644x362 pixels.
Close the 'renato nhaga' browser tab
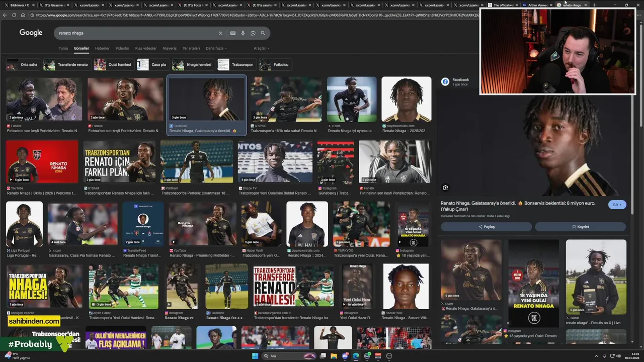(585, 5)
